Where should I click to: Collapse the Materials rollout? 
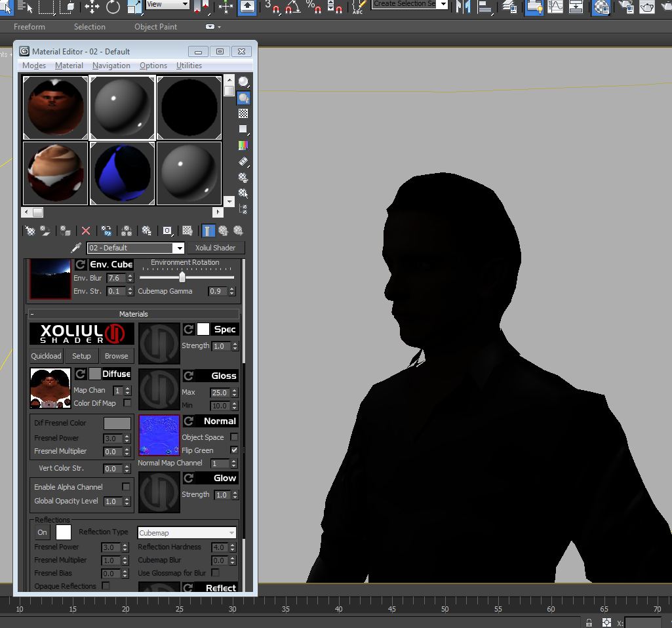(x=134, y=314)
